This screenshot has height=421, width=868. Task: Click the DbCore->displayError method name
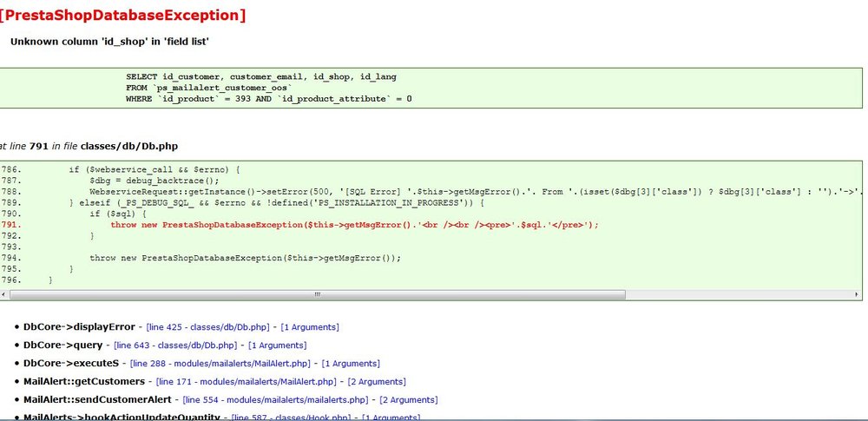79,327
